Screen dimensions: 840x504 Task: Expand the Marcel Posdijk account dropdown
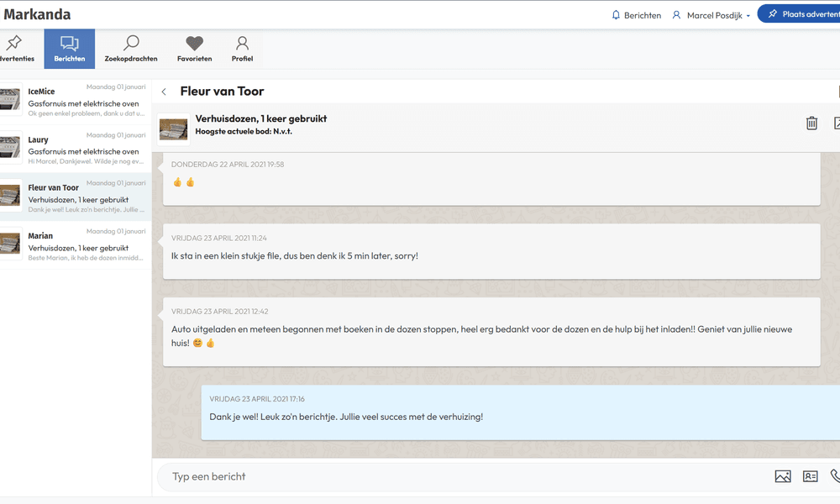point(711,15)
